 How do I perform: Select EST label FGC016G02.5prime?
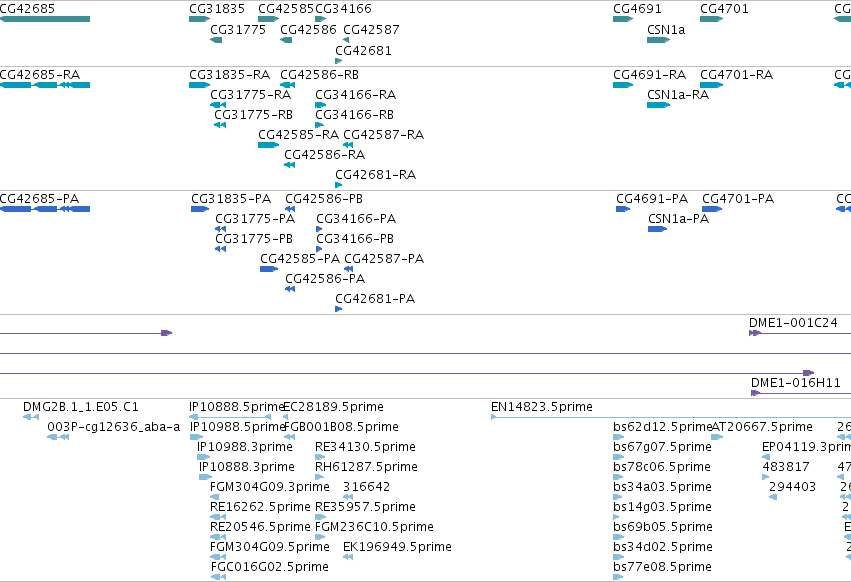coord(270,567)
